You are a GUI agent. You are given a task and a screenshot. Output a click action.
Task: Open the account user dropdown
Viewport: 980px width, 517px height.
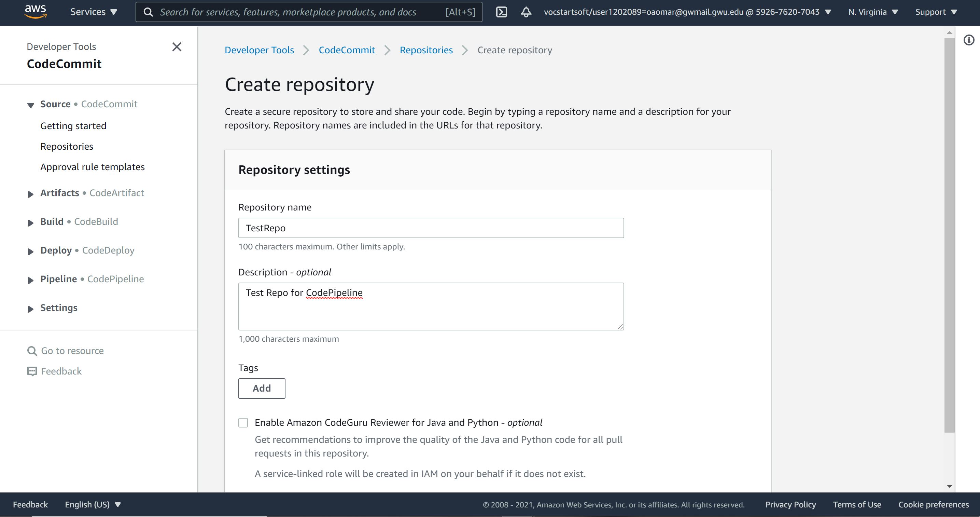pos(687,12)
